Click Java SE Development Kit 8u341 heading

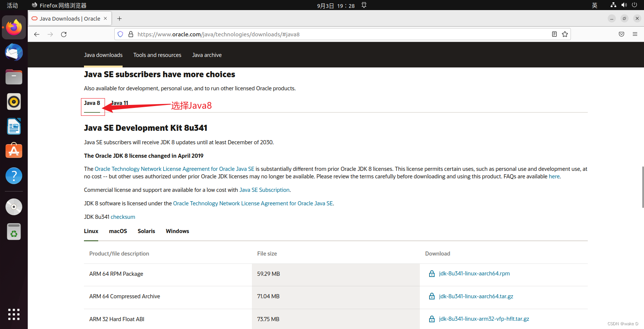click(x=145, y=128)
